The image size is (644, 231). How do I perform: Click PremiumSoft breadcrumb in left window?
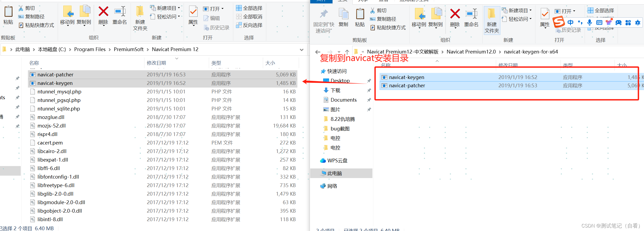point(128,49)
